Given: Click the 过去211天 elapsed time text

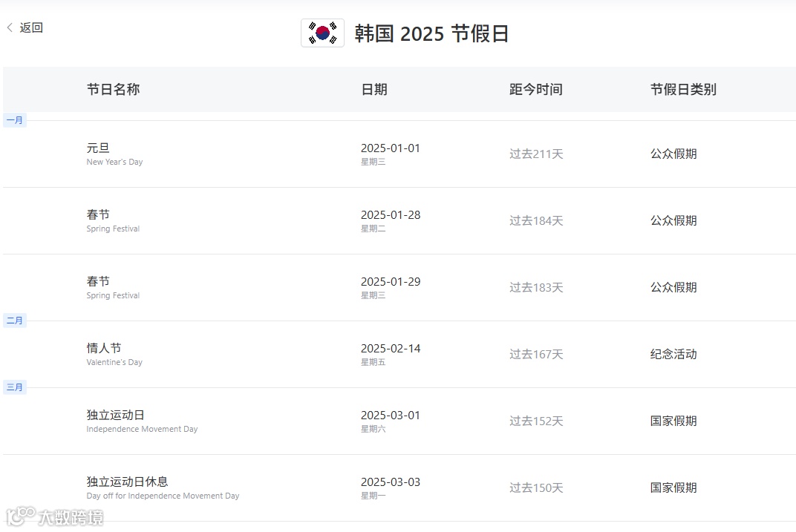Looking at the screenshot, I should point(536,154).
